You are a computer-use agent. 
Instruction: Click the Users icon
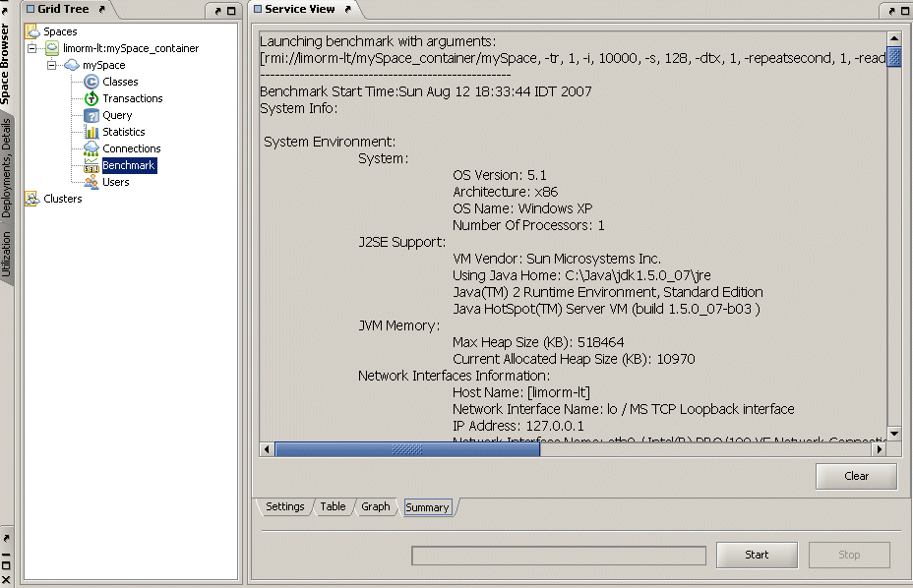pos(91,182)
